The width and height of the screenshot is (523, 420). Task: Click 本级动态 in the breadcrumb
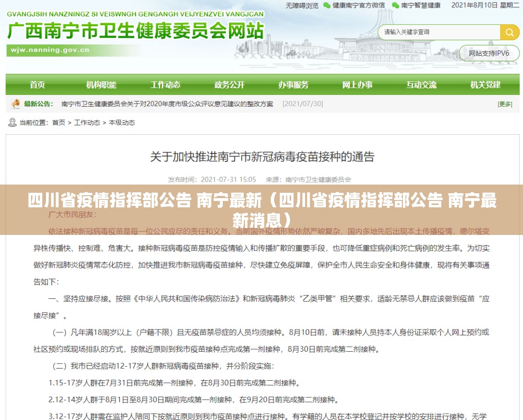(x=122, y=123)
